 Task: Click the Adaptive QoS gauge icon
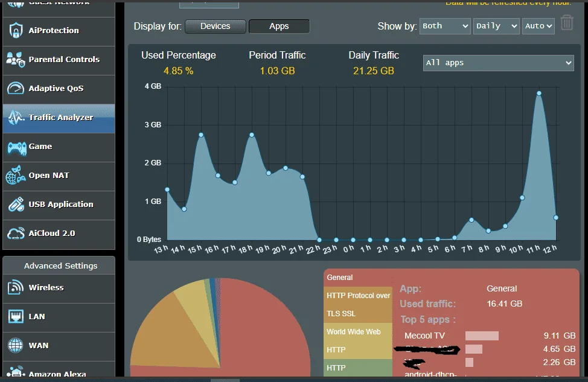pos(16,89)
